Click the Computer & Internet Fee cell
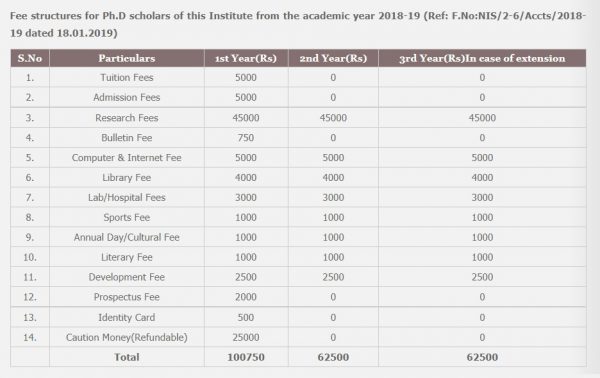The image size is (600, 378). click(127, 158)
